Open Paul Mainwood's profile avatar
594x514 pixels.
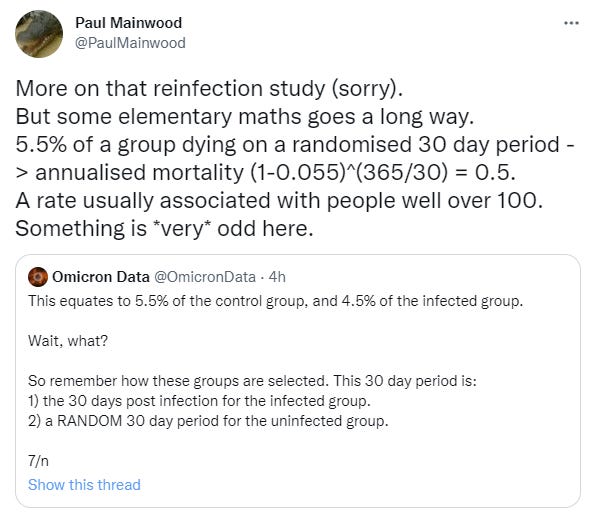pyautogui.click(x=39, y=34)
